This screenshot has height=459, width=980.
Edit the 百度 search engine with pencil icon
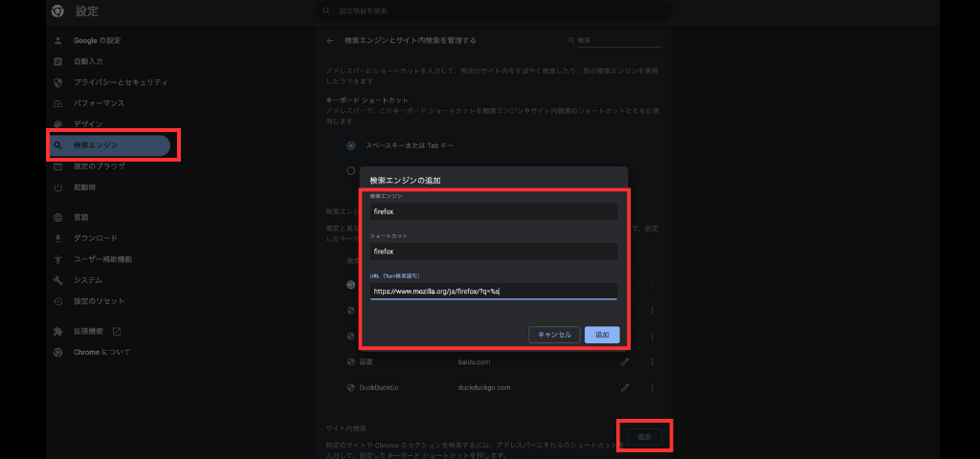624,362
